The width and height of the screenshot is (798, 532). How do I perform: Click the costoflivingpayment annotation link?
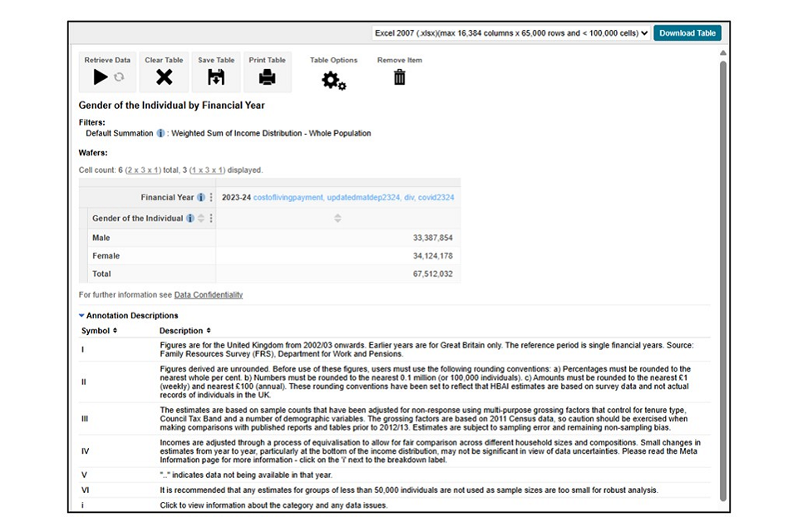tap(287, 198)
